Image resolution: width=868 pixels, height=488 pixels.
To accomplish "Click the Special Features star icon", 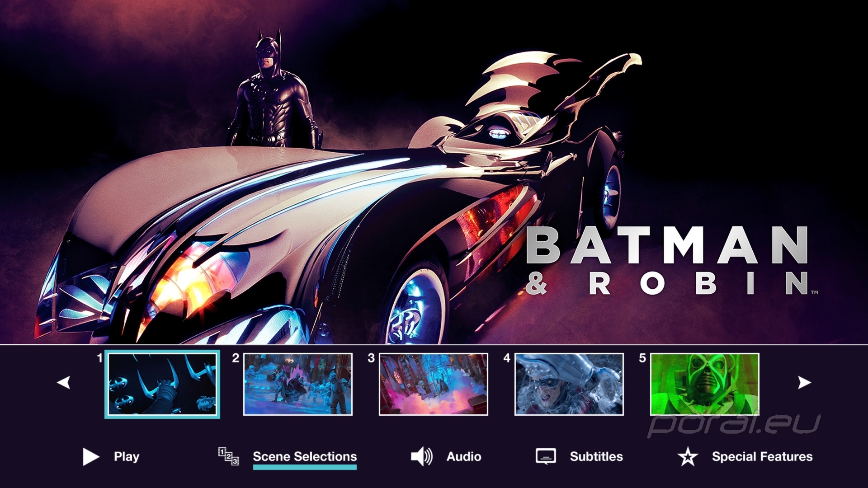I will pos(688,456).
